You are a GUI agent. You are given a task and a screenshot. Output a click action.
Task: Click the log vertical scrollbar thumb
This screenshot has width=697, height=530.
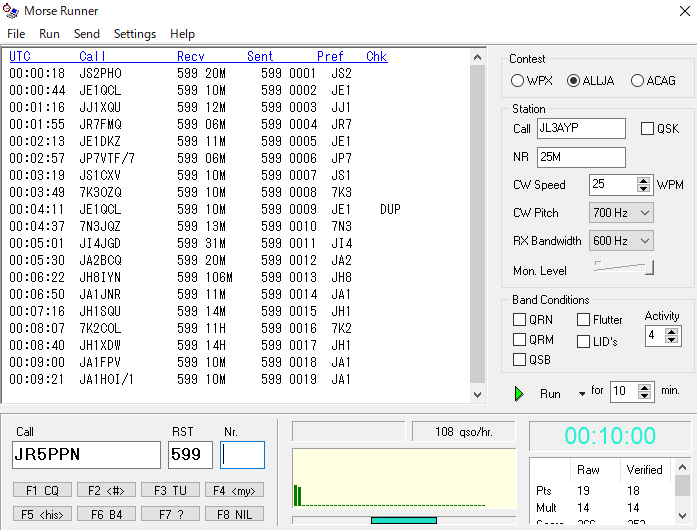click(x=477, y=224)
